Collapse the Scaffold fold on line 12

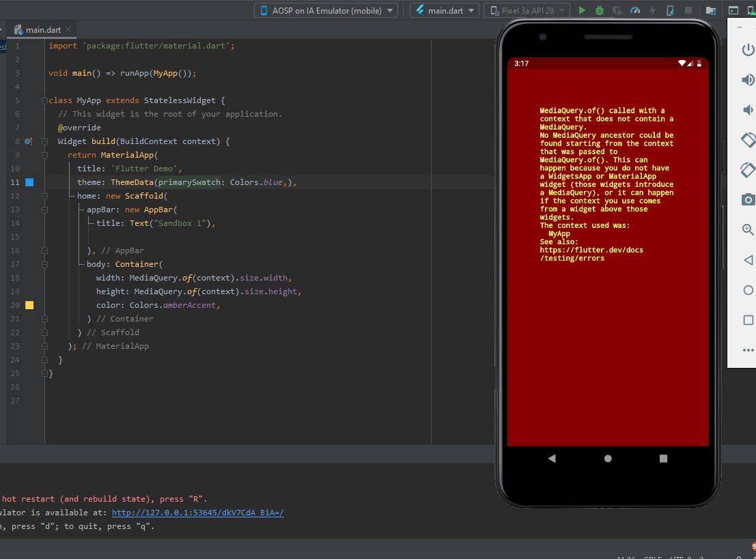coord(44,196)
